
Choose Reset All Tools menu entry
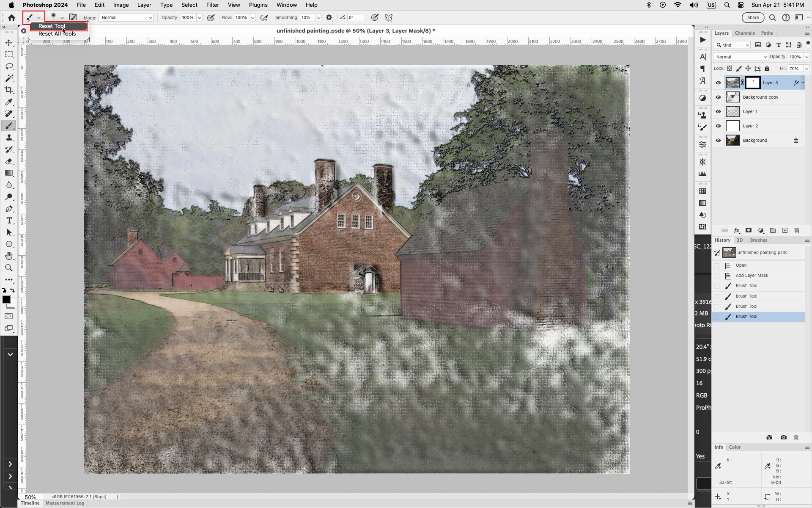coord(57,34)
